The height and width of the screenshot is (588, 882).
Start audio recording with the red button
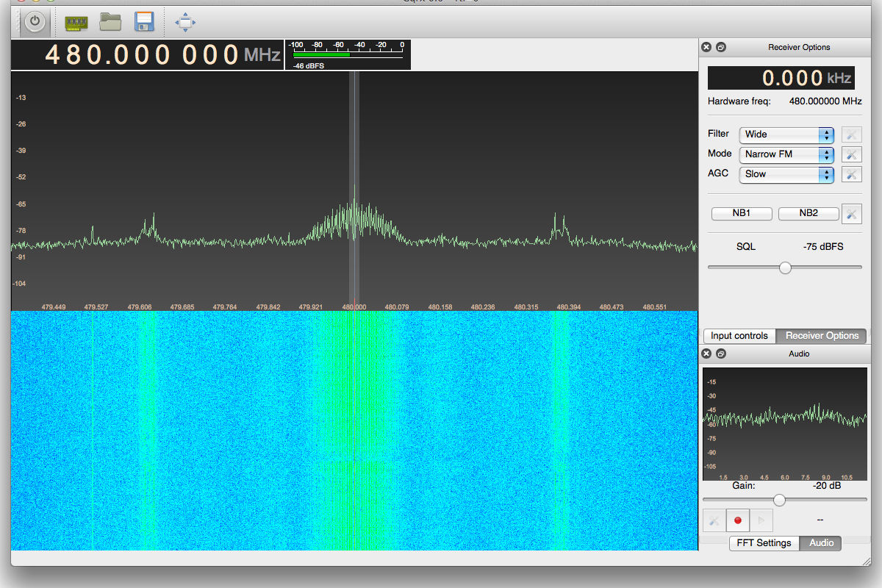point(738,520)
